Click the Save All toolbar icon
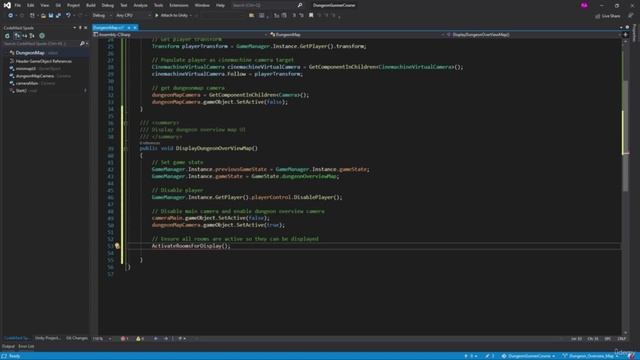The image size is (640, 360). pyautogui.click(x=58, y=16)
